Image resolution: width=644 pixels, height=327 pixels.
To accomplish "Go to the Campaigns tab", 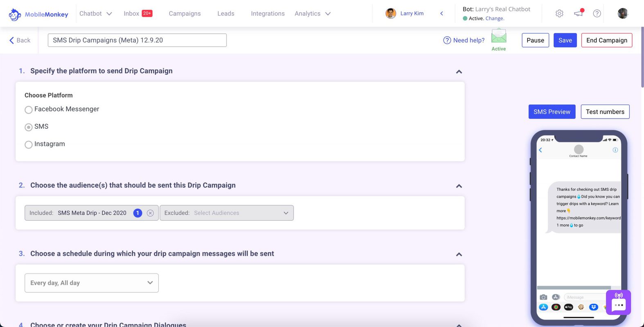I will [x=185, y=13].
